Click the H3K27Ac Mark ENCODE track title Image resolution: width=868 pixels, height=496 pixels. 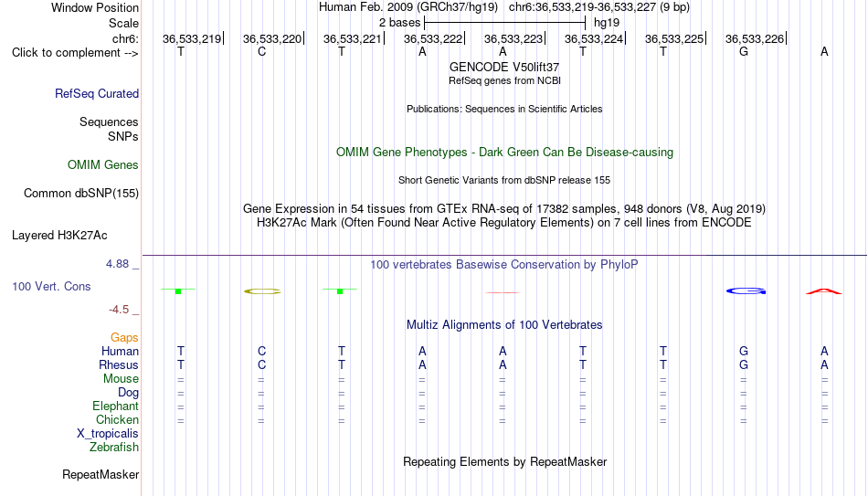click(504, 223)
